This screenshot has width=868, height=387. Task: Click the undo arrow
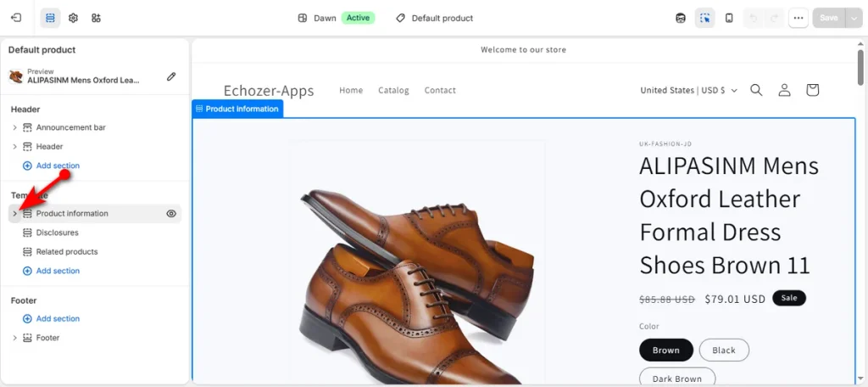753,18
